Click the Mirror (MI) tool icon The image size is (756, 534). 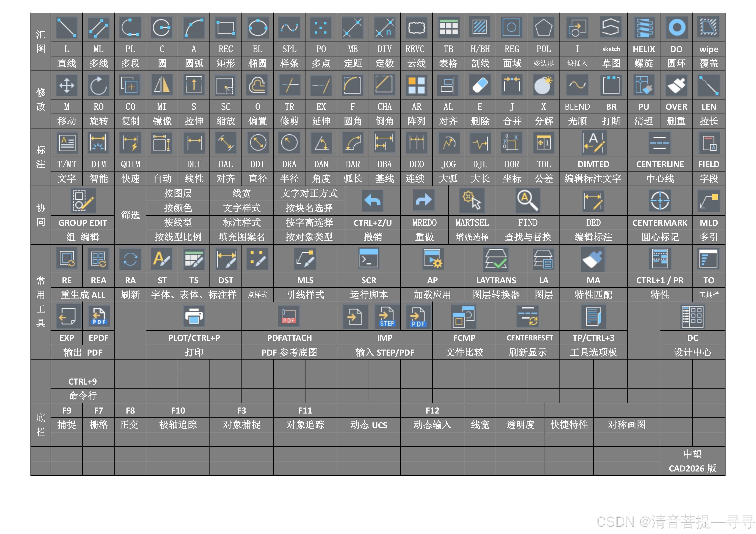click(x=162, y=85)
